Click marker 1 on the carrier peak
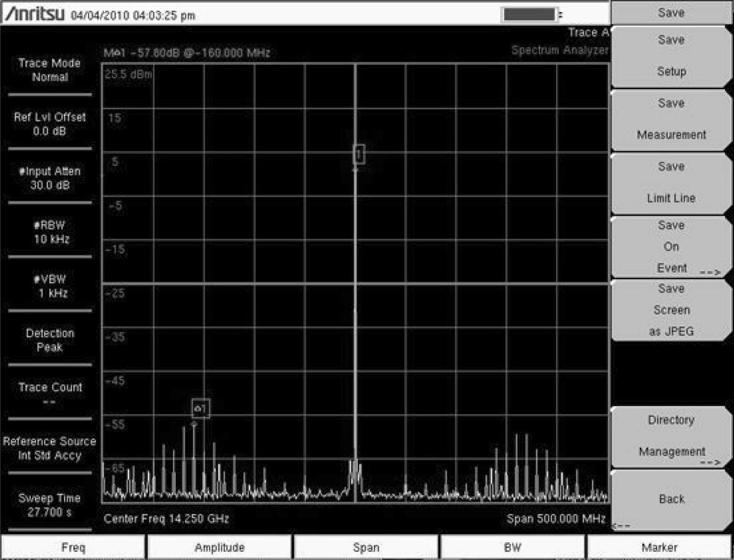 tap(358, 154)
